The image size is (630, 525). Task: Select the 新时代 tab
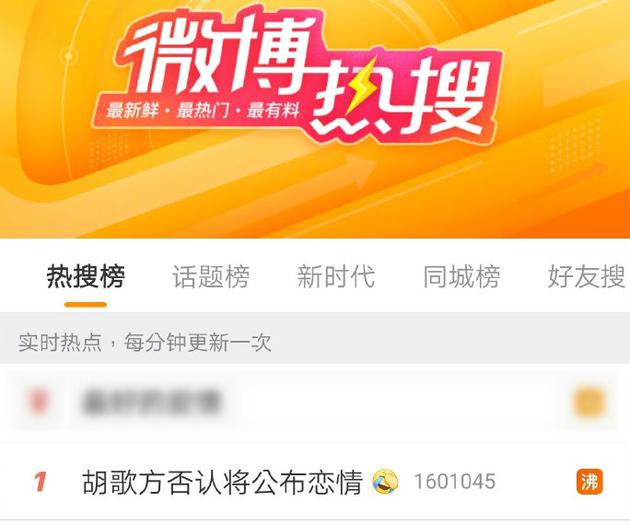coord(336,276)
